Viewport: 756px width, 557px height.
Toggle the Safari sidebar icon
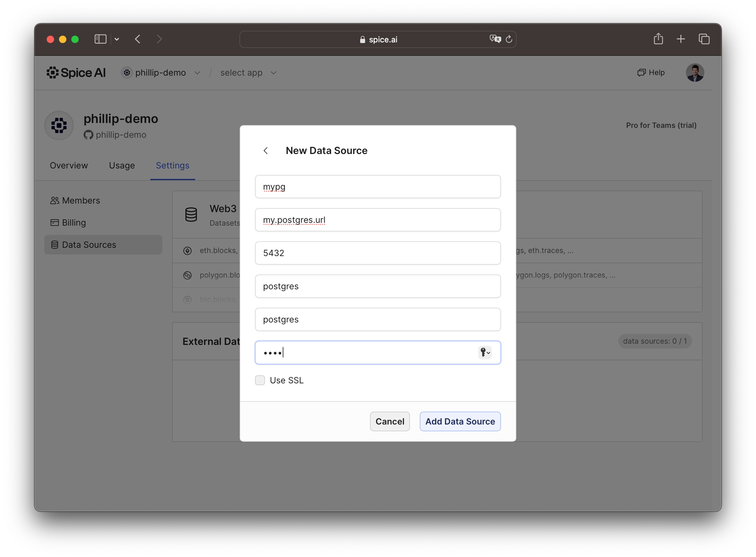coord(100,39)
